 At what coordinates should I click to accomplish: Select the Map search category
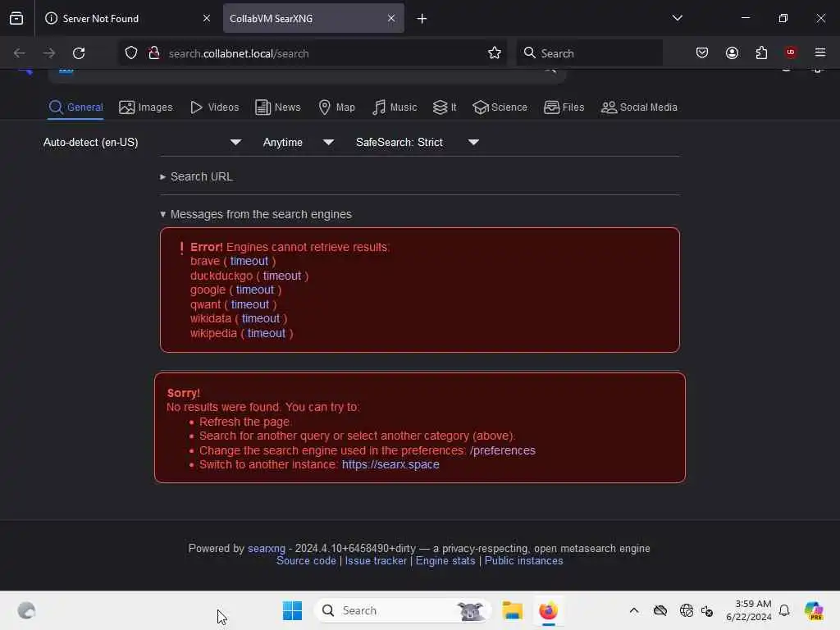(336, 107)
